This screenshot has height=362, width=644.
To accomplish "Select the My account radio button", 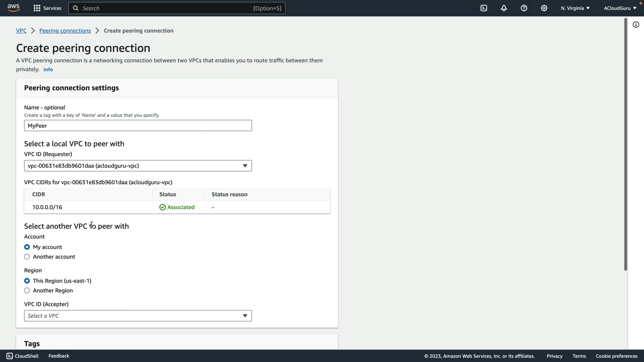I will point(27,247).
